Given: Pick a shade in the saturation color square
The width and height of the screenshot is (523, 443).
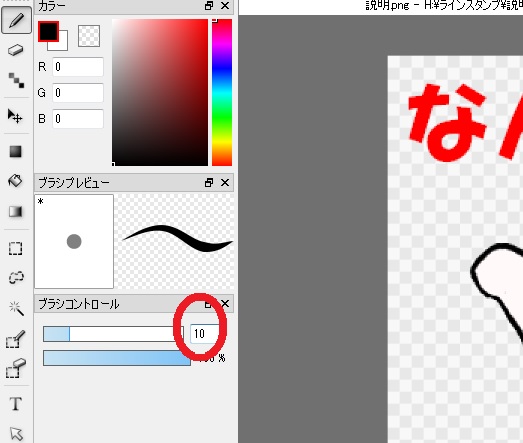Looking at the screenshot, I should click(x=160, y=92).
